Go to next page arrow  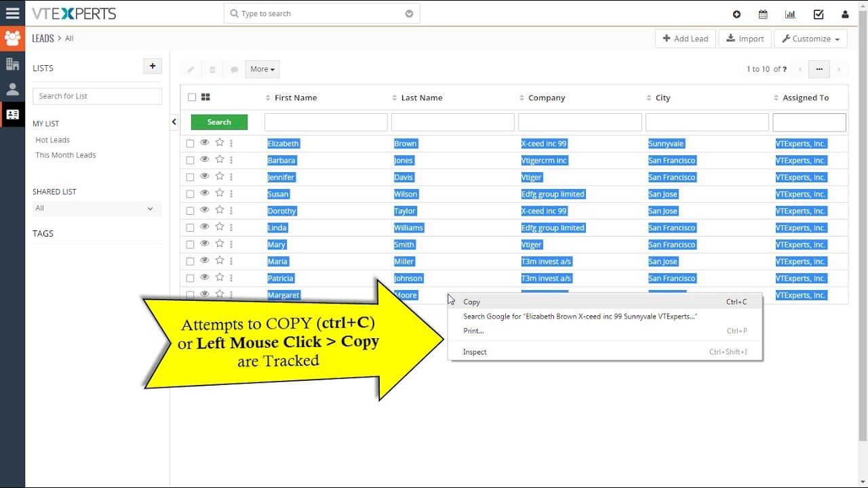click(839, 69)
